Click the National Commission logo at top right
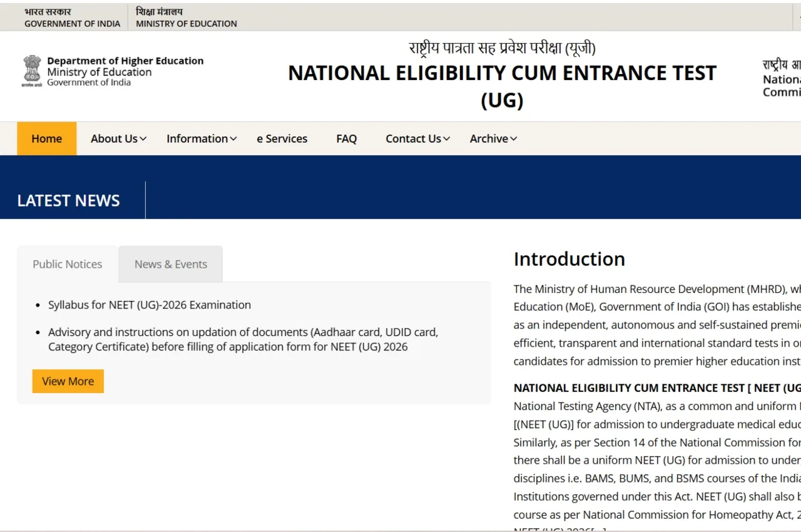Viewport: 801px width, 532px height. 782,79
